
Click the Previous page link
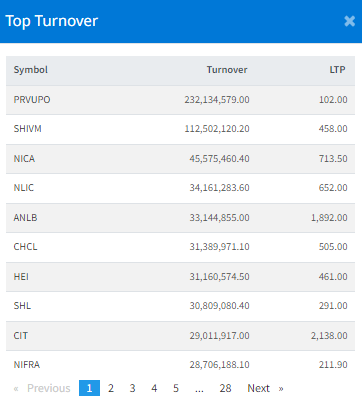(42, 388)
